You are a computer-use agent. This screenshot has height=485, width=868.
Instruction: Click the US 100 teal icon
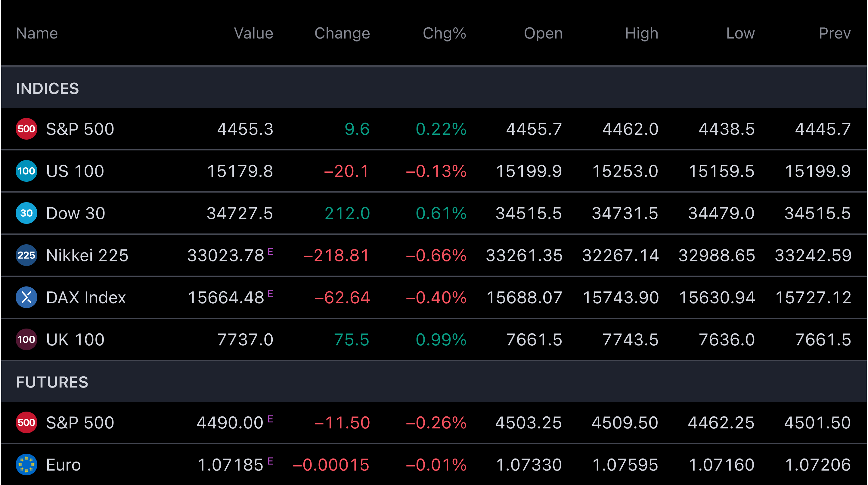(x=26, y=171)
